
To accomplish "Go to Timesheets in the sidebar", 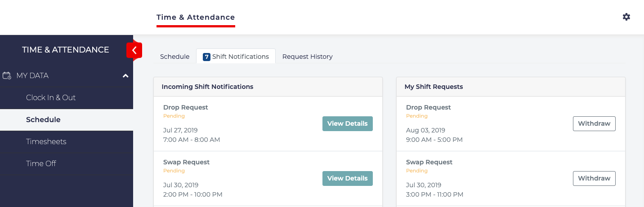I will tap(46, 141).
